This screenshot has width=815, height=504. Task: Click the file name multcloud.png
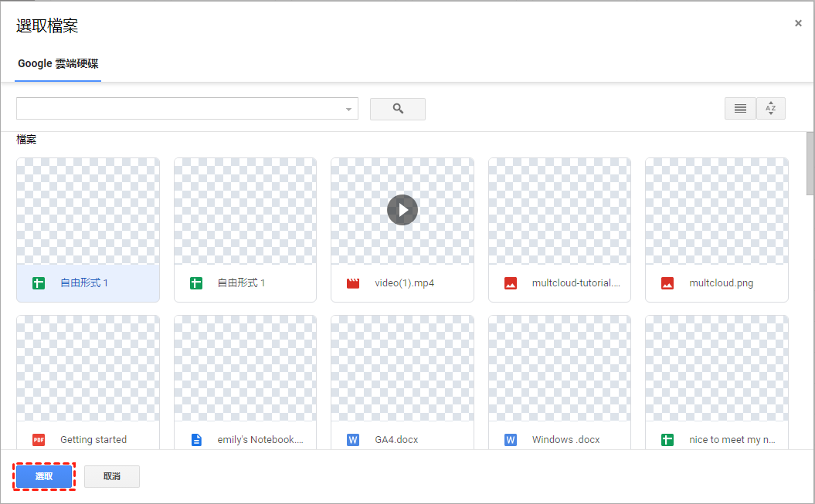coord(721,283)
